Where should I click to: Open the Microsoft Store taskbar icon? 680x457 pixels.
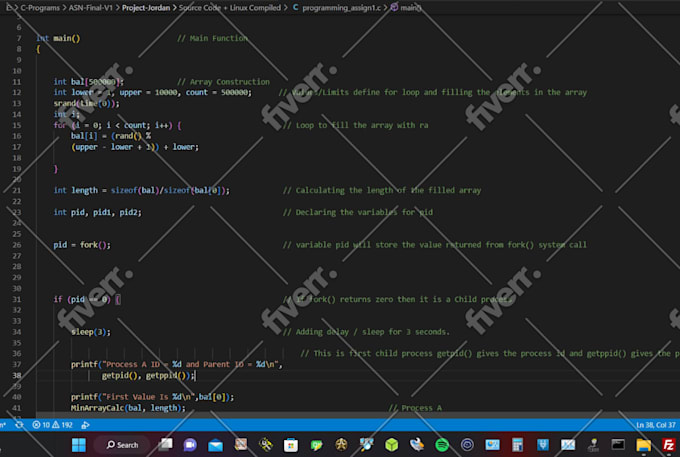(x=291, y=445)
